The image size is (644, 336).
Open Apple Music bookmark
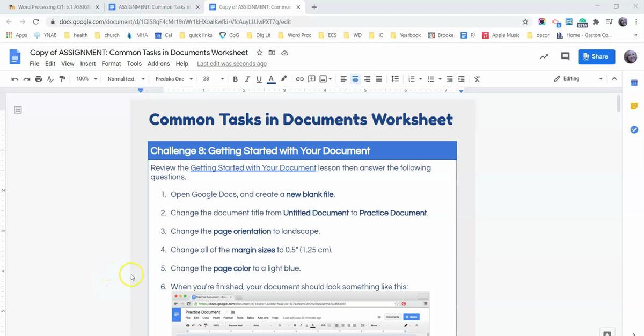coord(501,35)
